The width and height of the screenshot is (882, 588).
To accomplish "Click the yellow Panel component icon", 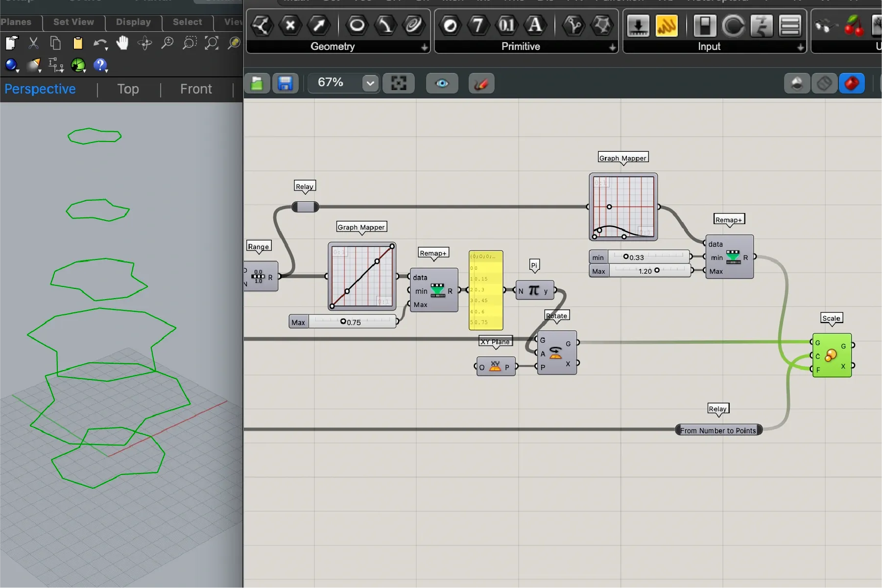I will pyautogui.click(x=667, y=26).
